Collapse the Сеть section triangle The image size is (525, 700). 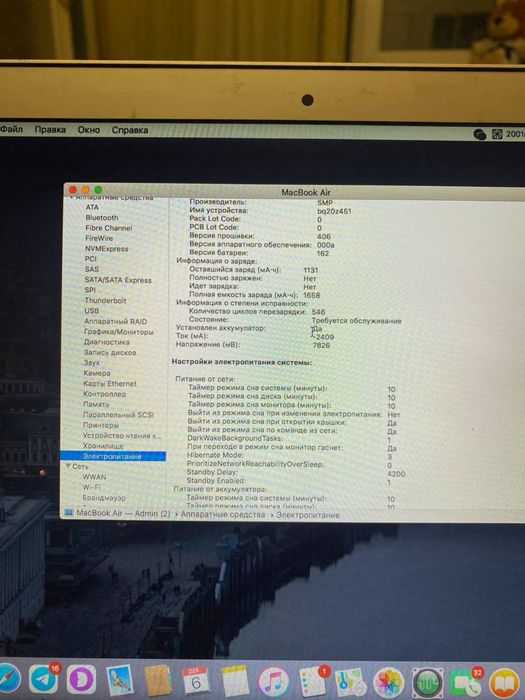[68, 466]
